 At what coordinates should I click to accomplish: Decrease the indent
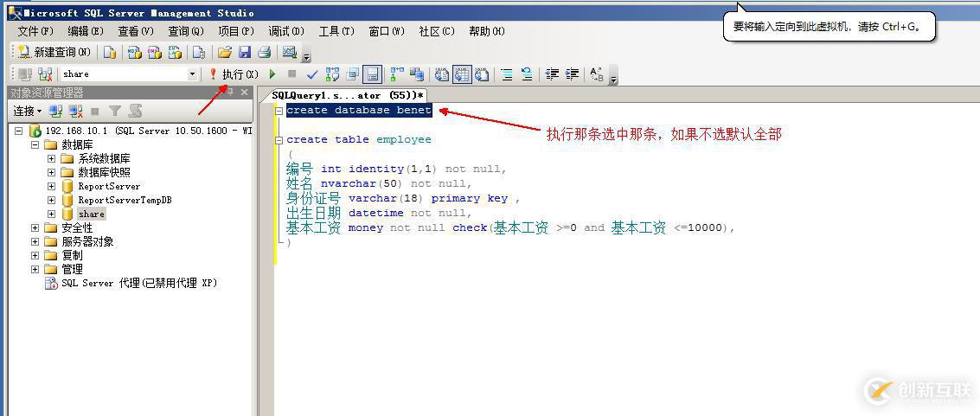[x=552, y=74]
